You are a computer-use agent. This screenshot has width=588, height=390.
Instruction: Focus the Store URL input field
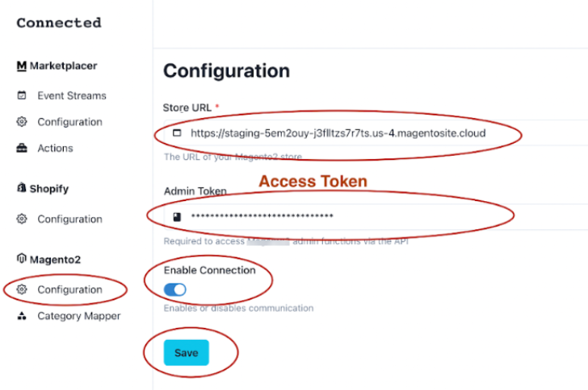376,132
